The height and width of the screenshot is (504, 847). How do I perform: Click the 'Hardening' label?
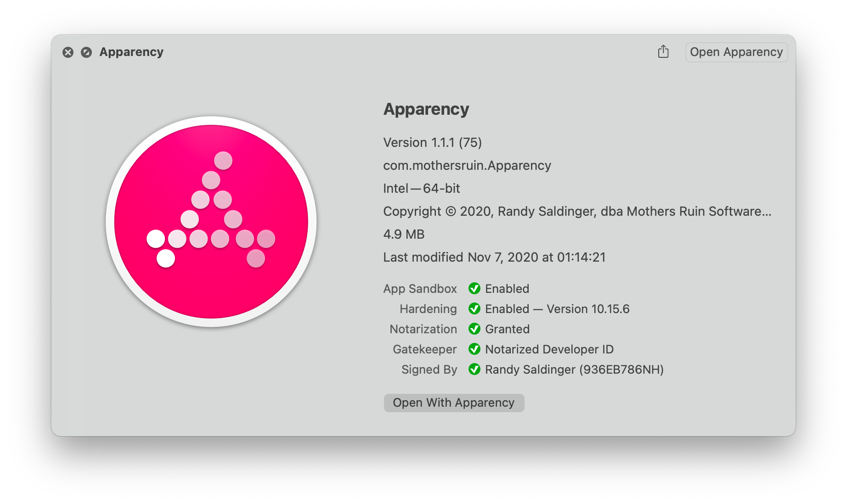[x=428, y=309]
